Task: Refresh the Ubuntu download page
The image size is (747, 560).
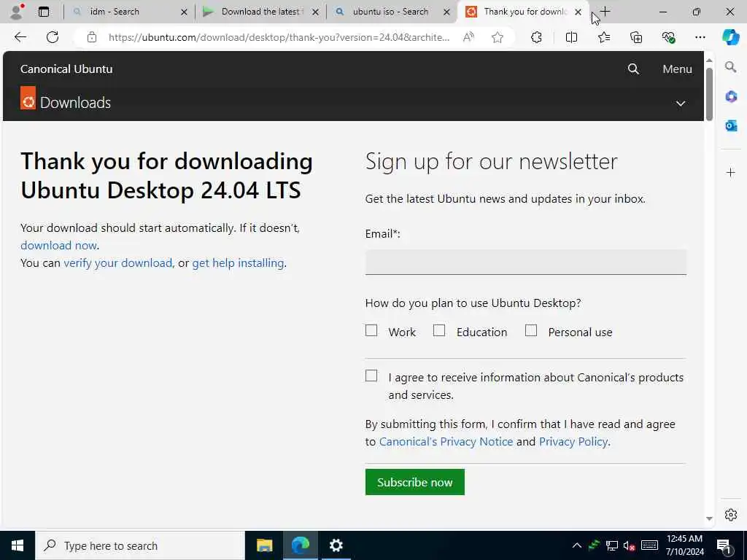Action: tap(53, 37)
